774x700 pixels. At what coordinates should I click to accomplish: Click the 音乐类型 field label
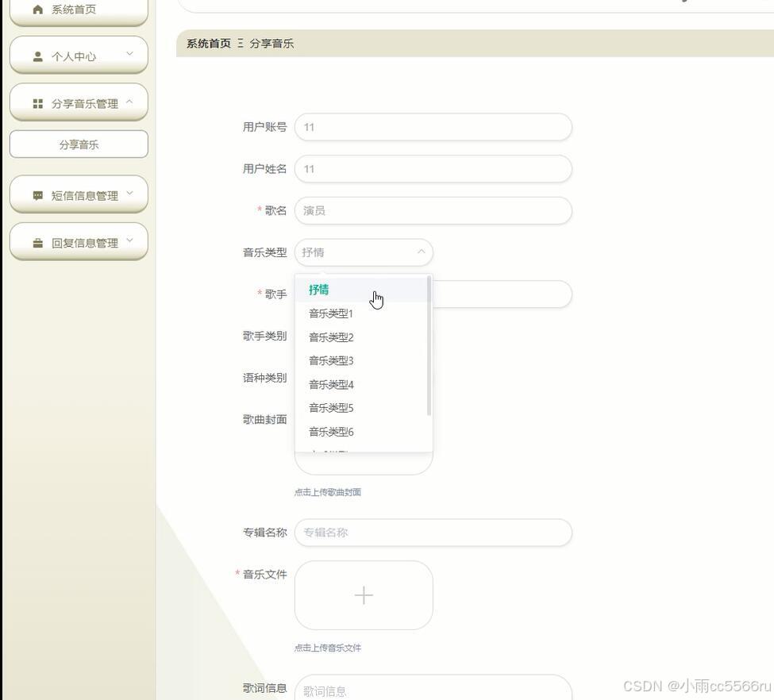(x=264, y=252)
